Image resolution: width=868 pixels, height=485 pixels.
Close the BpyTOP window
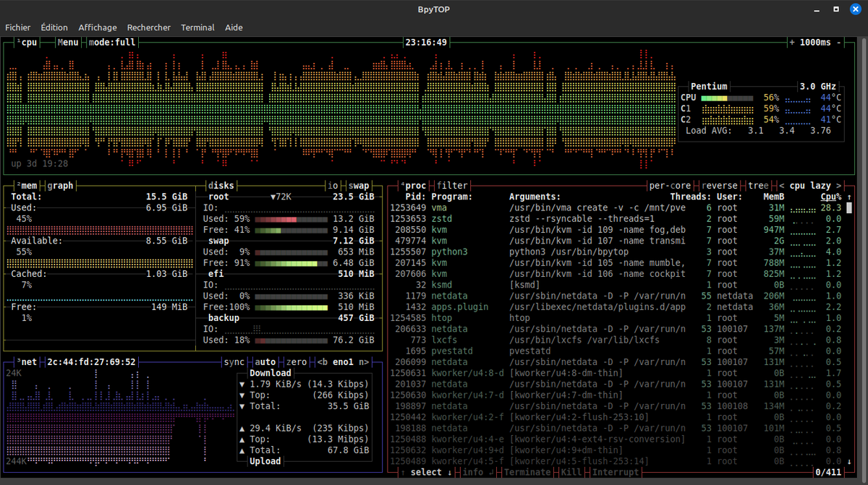click(x=854, y=9)
